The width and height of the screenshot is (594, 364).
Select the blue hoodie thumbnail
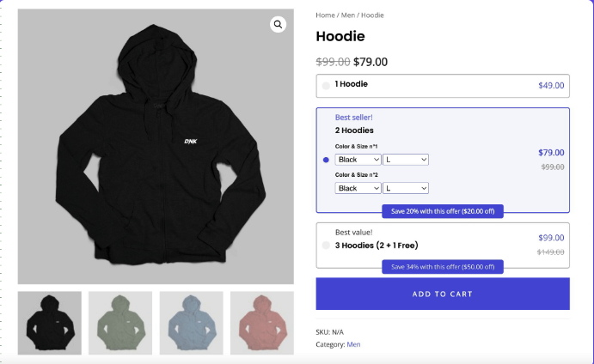pyautogui.click(x=191, y=323)
